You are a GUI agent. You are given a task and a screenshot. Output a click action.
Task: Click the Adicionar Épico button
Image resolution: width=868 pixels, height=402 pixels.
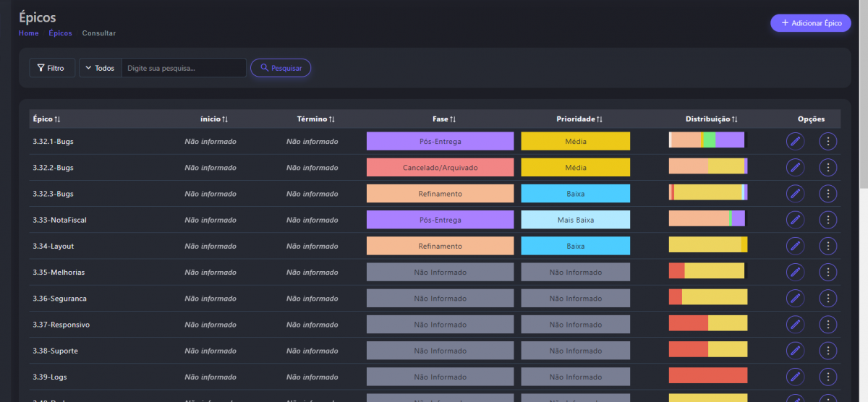810,23
